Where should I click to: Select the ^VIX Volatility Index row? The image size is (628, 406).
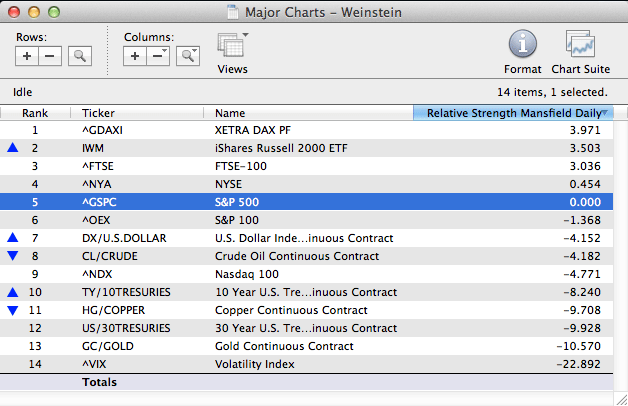coord(300,364)
